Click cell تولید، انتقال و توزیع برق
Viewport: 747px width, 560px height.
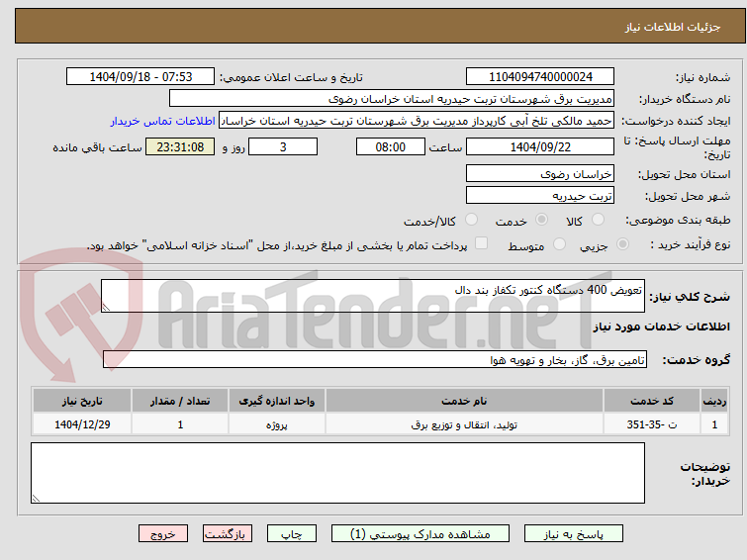click(464, 424)
